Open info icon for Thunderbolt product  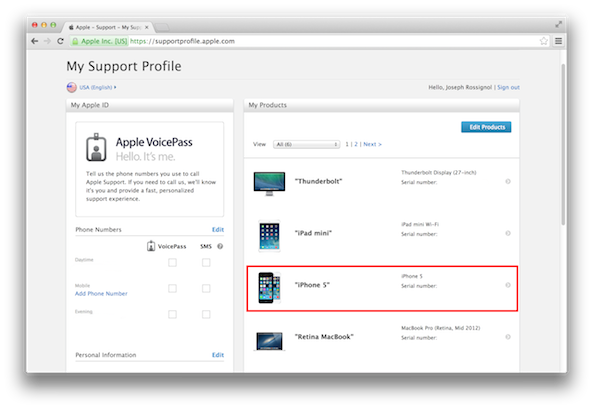point(508,182)
